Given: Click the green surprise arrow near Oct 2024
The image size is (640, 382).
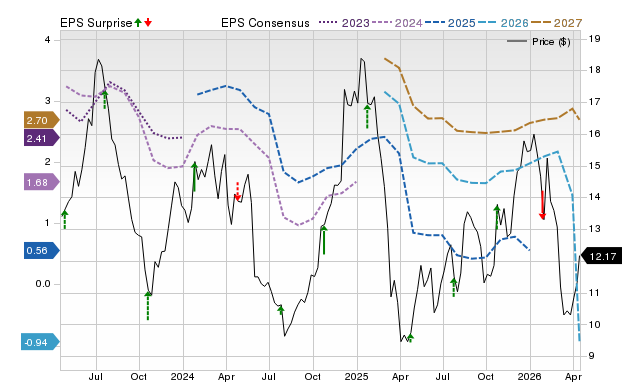Looking at the screenshot, I should click(x=324, y=240).
